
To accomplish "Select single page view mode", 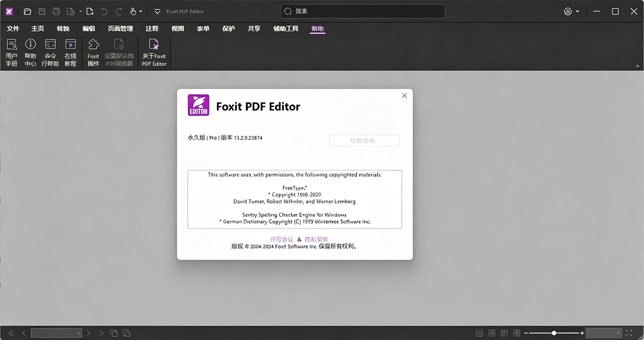I will click(479, 333).
